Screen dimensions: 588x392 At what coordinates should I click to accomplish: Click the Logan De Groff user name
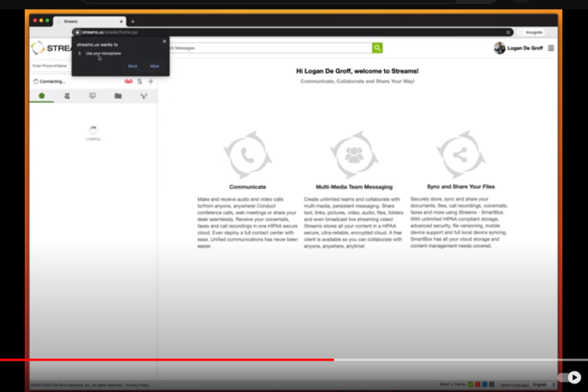click(x=525, y=48)
